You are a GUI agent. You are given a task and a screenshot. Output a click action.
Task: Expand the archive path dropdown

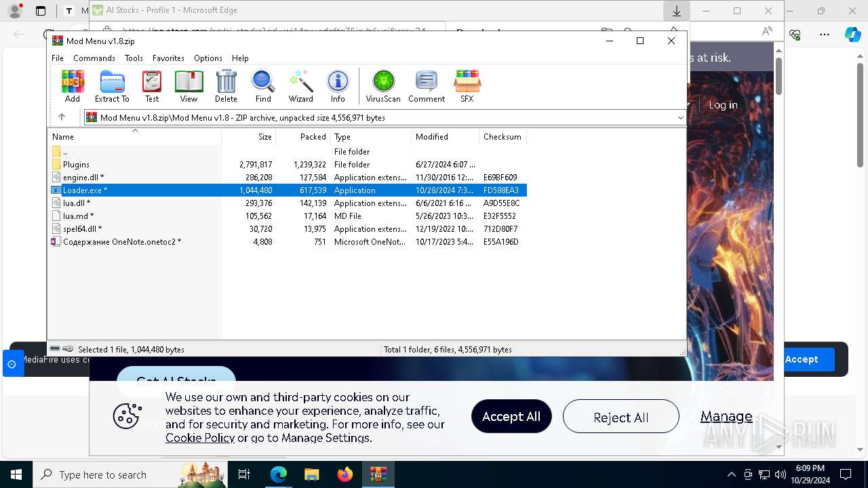click(x=680, y=117)
